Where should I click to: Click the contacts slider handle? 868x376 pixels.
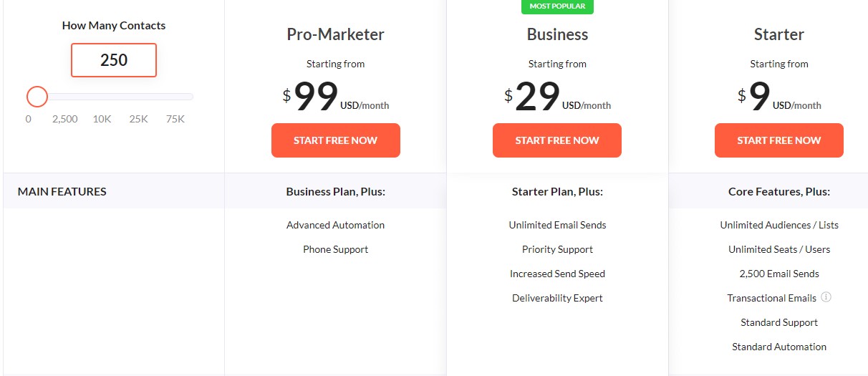37,97
